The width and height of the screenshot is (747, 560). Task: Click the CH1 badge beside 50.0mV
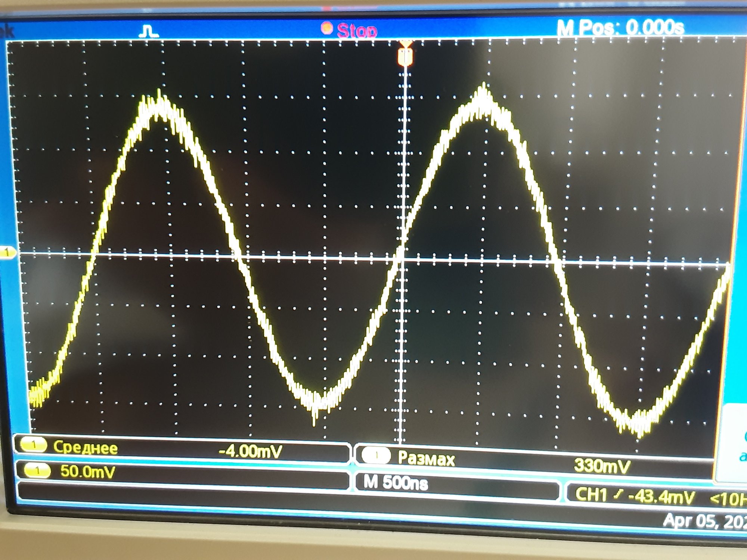point(37,471)
